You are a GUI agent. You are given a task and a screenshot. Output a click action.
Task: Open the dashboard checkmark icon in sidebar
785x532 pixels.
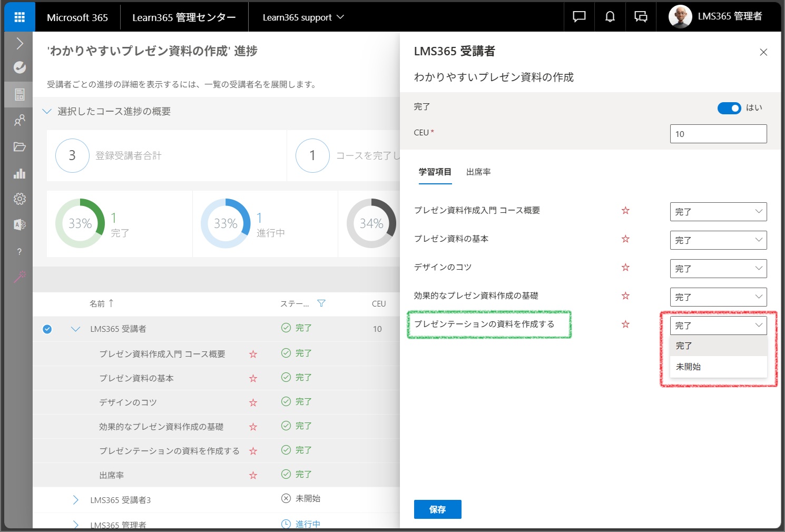[x=19, y=67]
